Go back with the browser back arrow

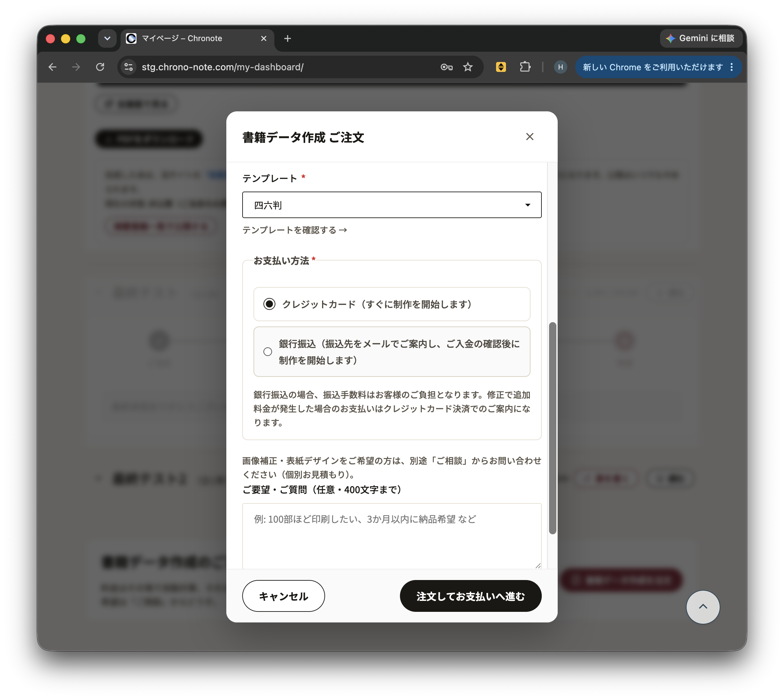click(x=53, y=67)
